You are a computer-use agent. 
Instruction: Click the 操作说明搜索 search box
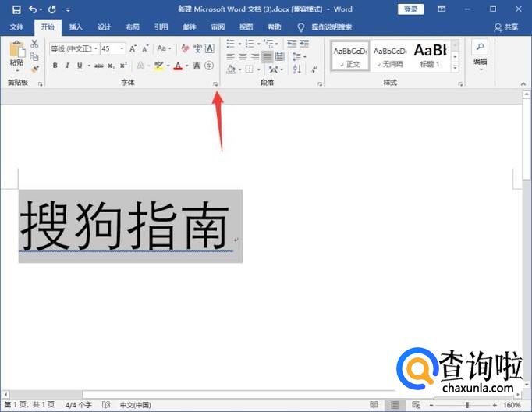click(x=332, y=27)
